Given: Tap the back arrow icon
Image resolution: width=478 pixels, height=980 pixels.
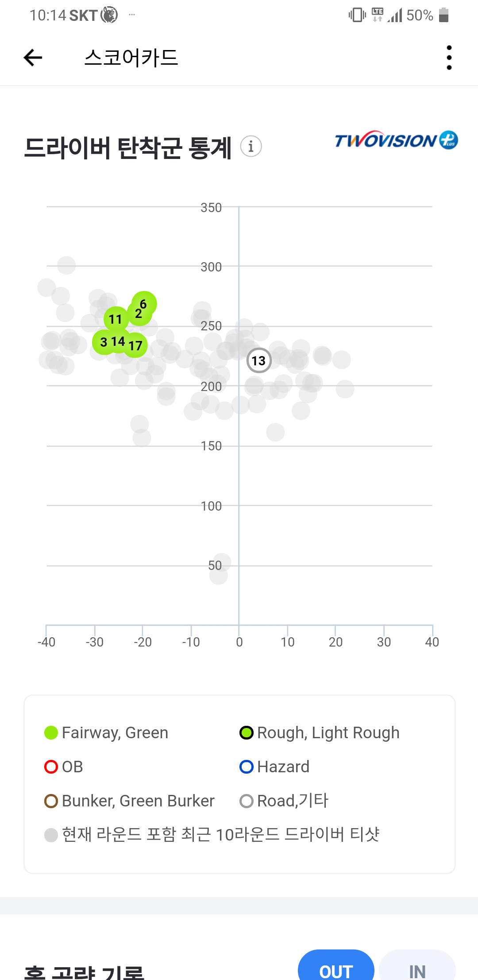Looking at the screenshot, I should 33,58.
